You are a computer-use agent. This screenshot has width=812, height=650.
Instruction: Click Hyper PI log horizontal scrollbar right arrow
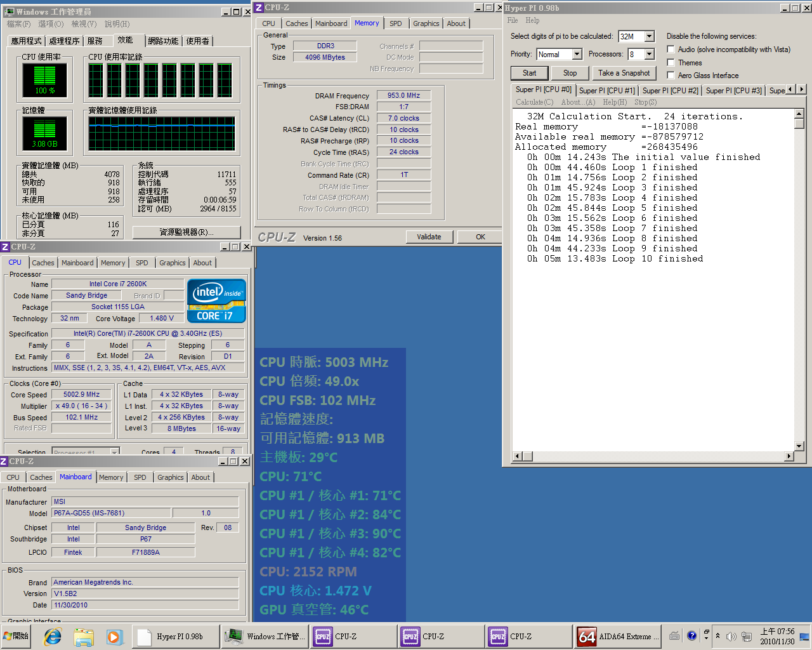(789, 456)
